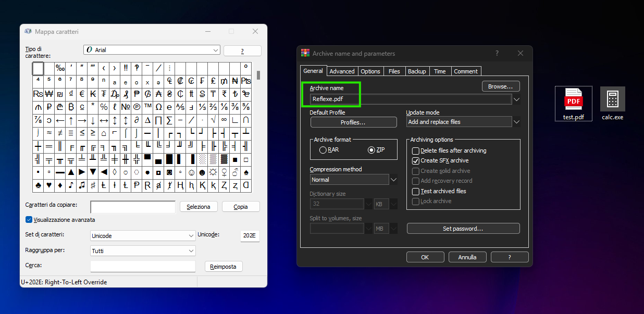This screenshot has width=644, height=314.
Task: Click the ? button next to font dropdown
Action: [x=242, y=51]
